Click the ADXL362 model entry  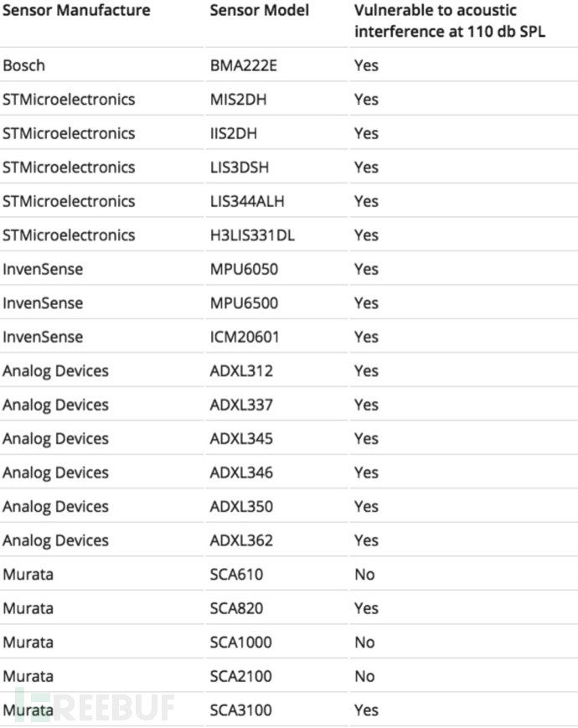(241, 540)
